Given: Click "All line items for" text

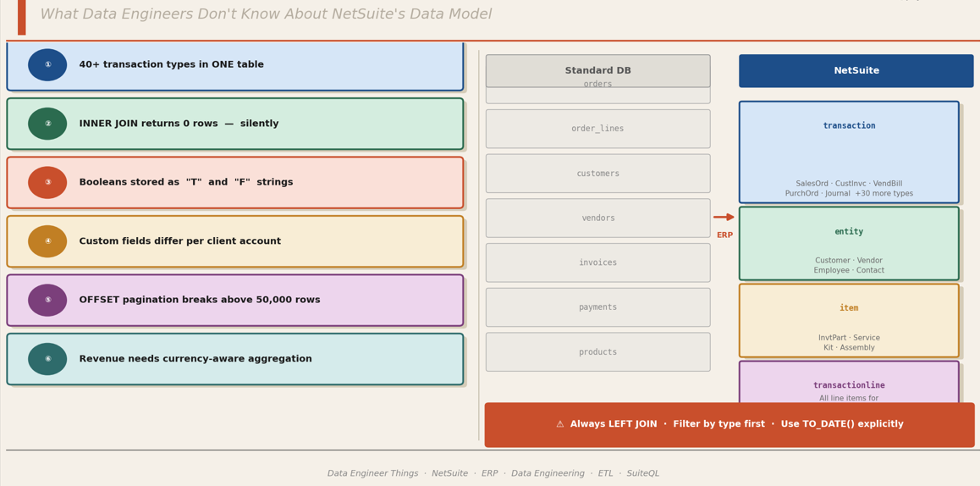Looking at the screenshot, I should click(849, 399).
